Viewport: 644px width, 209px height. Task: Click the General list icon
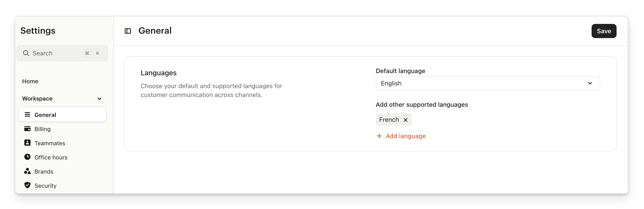pos(27,115)
